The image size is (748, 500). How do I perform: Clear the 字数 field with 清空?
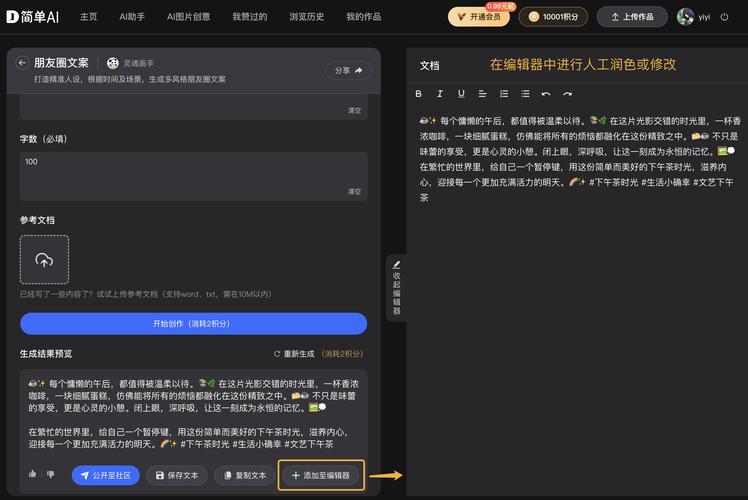(x=354, y=191)
